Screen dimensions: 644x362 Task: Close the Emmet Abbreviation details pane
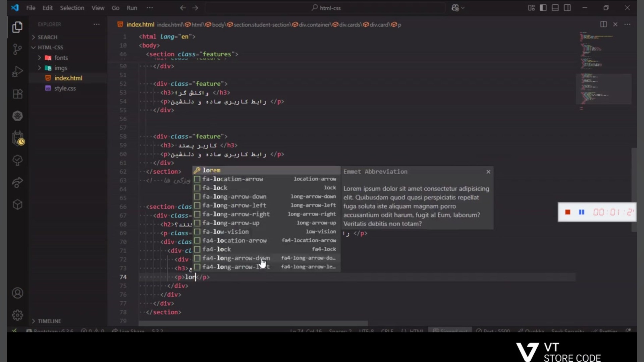click(x=488, y=172)
